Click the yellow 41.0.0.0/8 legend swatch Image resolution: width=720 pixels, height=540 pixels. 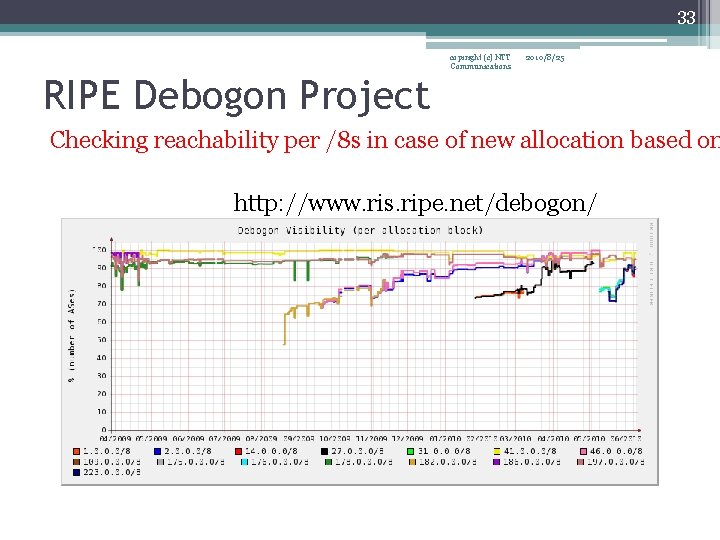click(497, 452)
